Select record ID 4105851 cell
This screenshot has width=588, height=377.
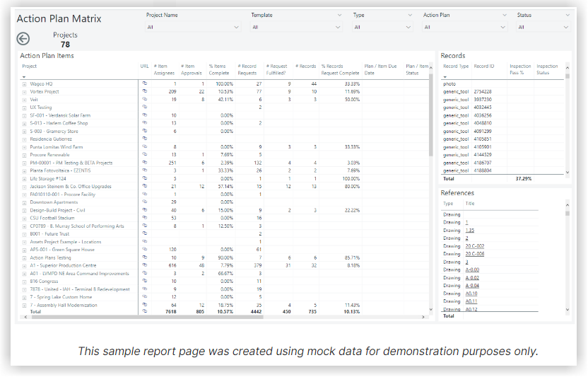(x=483, y=139)
